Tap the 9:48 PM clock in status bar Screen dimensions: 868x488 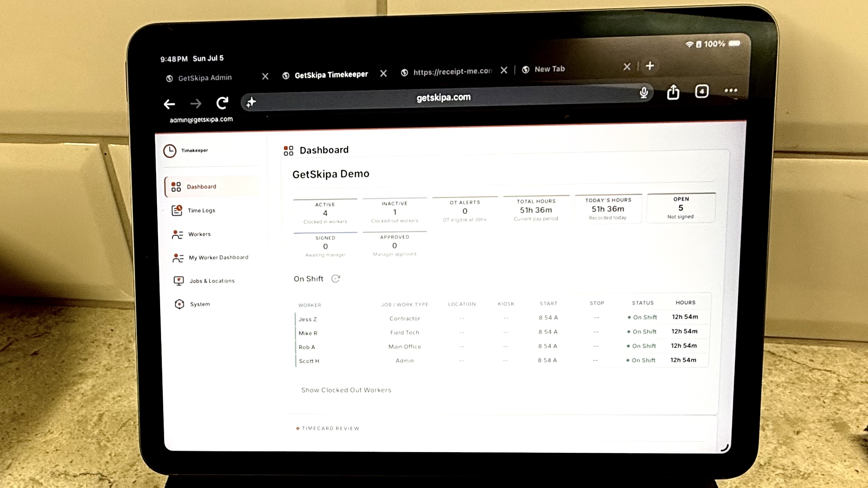(x=174, y=59)
